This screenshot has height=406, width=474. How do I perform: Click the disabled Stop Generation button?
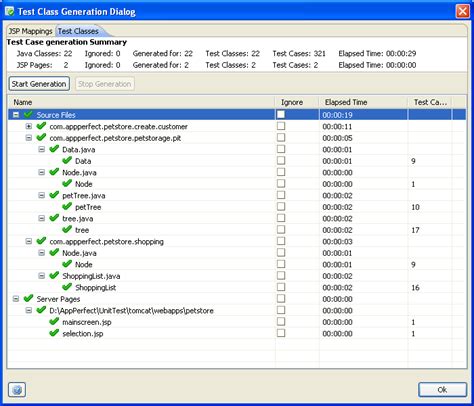point(105,84)
